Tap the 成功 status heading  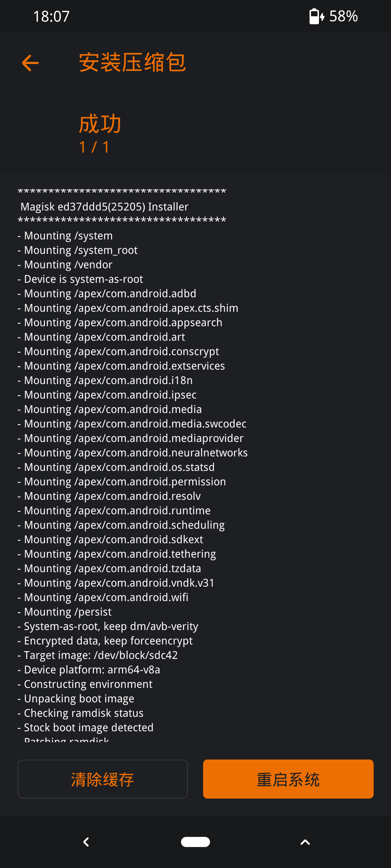[99, 124]
